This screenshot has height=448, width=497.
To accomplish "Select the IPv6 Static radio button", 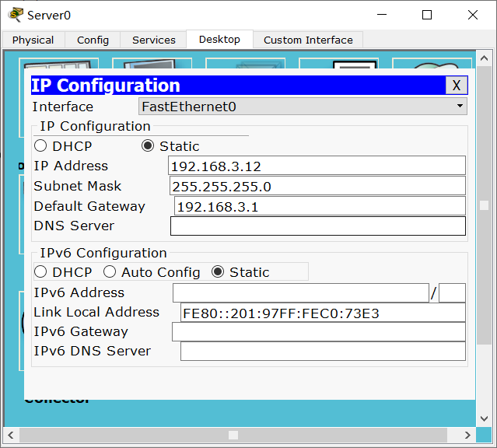I will click(218, 271).
